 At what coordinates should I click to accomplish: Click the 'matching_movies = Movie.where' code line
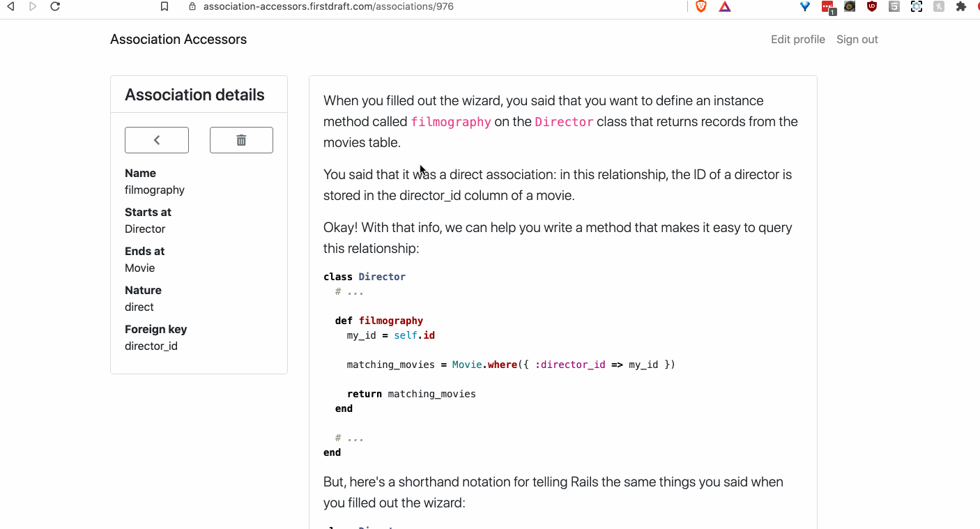tap(511, 365)
